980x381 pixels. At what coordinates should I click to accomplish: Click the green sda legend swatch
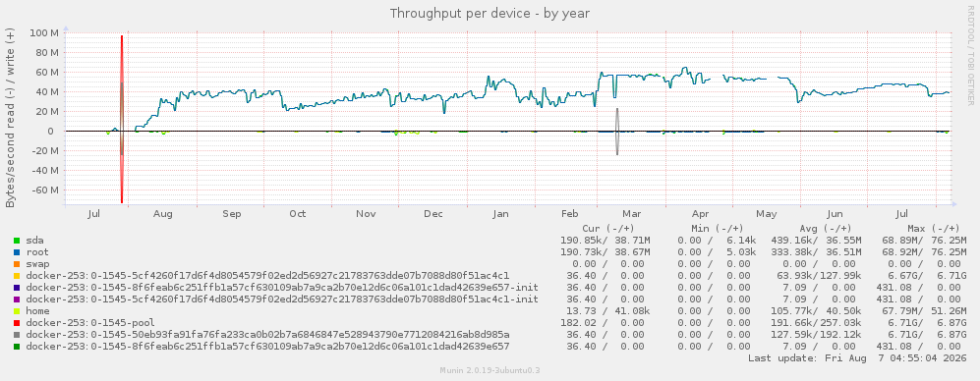[17, 241]
